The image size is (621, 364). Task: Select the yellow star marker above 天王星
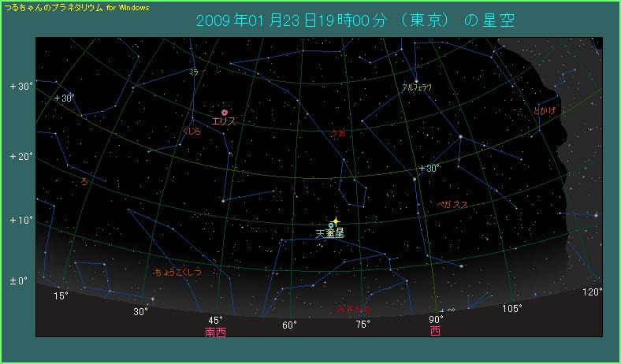point(337,222)
